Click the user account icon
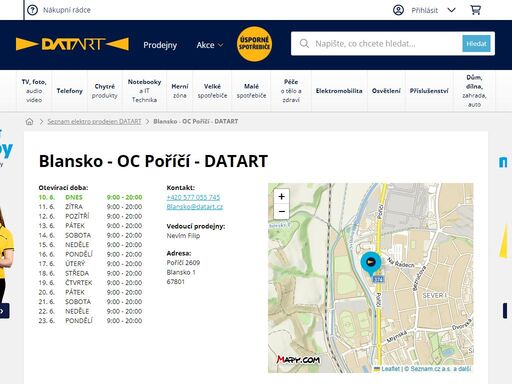 [398, 10]
